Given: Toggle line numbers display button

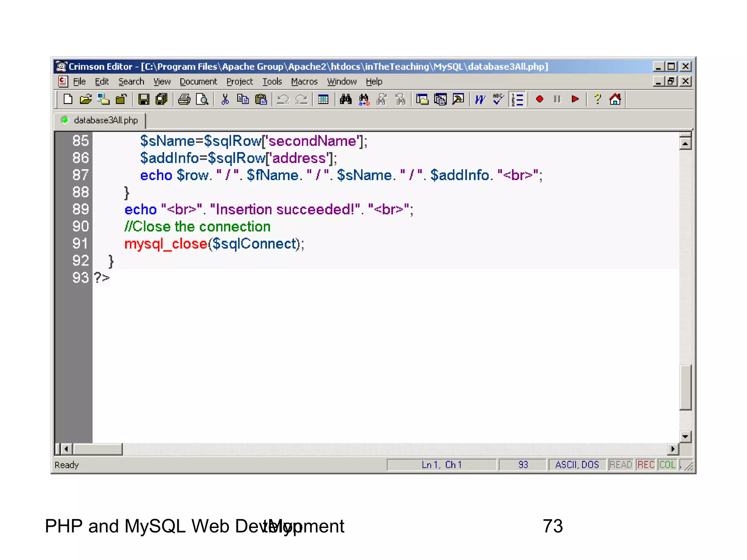Looking at the screenshot, I should (x=517, y=100).
